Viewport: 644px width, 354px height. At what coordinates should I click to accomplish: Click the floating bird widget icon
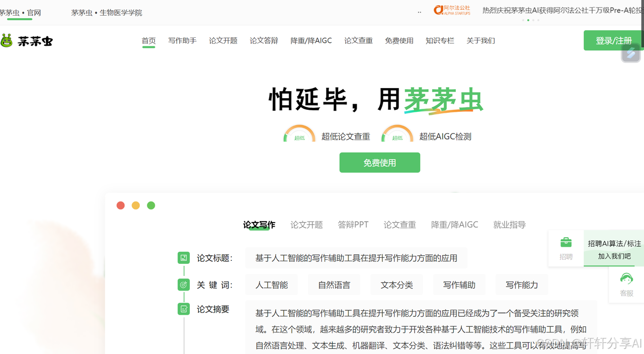pos(630,53)
